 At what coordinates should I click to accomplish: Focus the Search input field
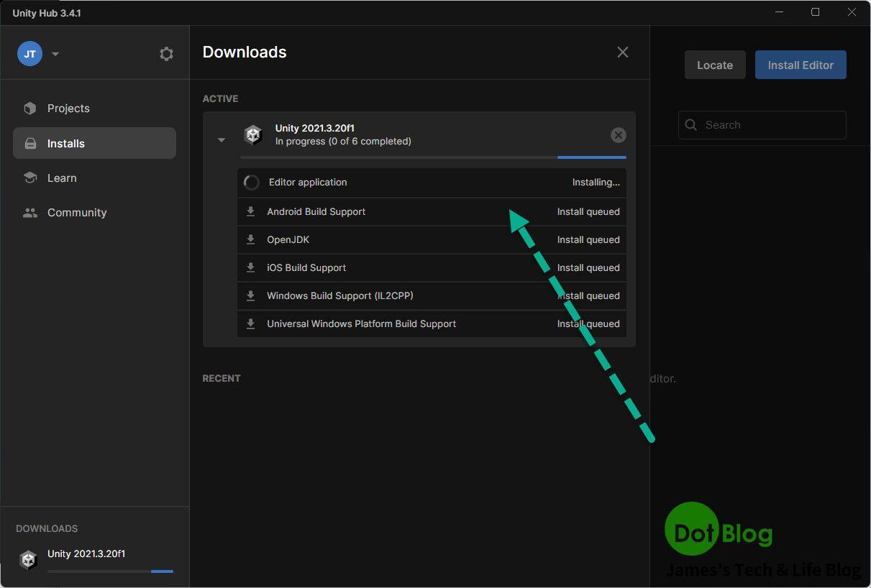(770, 125)
